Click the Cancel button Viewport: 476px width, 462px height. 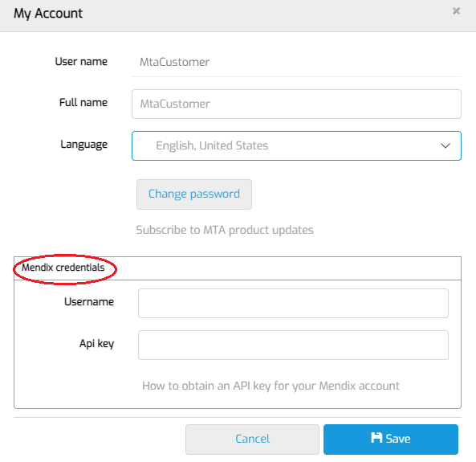(x=252, y=440)
